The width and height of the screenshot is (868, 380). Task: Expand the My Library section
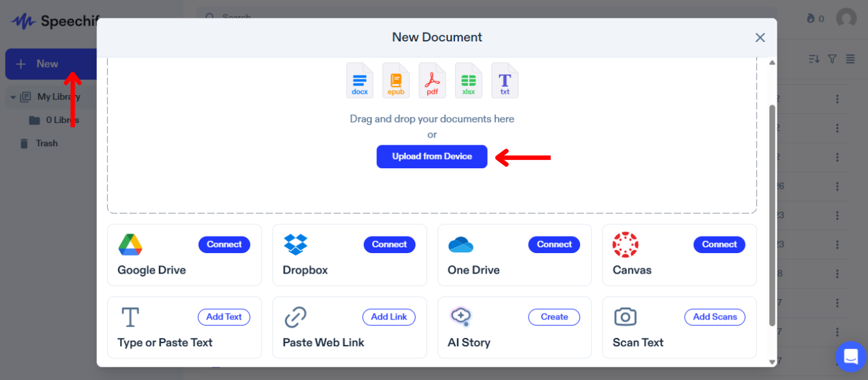(x=14, y=96)
